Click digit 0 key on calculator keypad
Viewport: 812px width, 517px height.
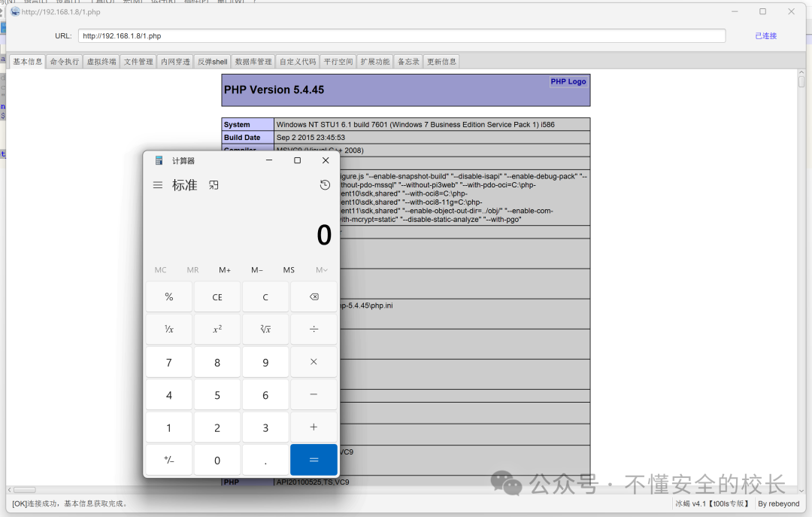[x=217, y=460]
